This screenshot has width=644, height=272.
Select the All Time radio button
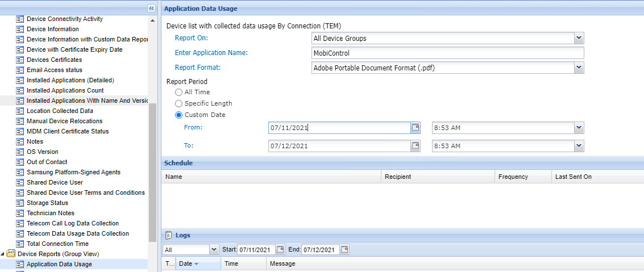[x=179, y=92]
